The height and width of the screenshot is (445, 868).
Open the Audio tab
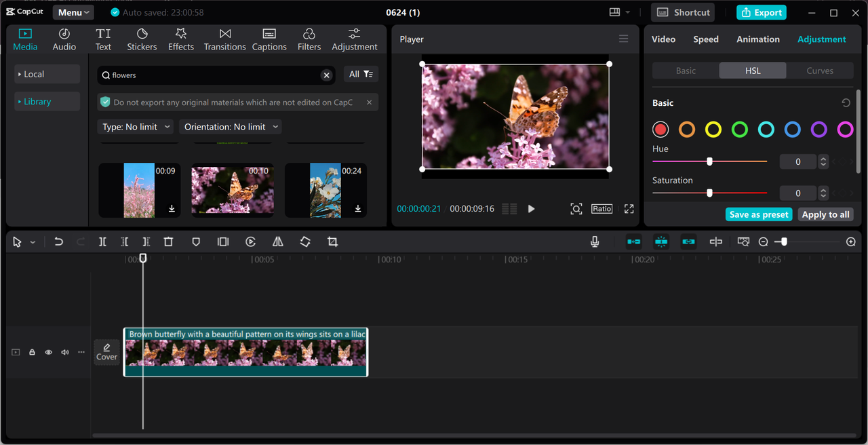(x=64, y=40)
